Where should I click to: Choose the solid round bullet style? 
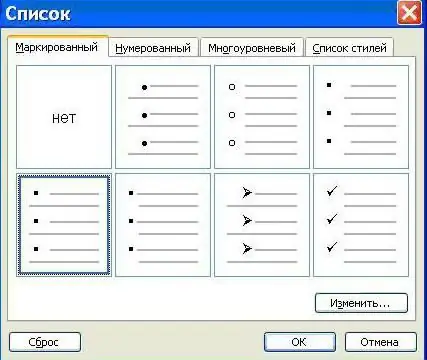click(163, 117)
